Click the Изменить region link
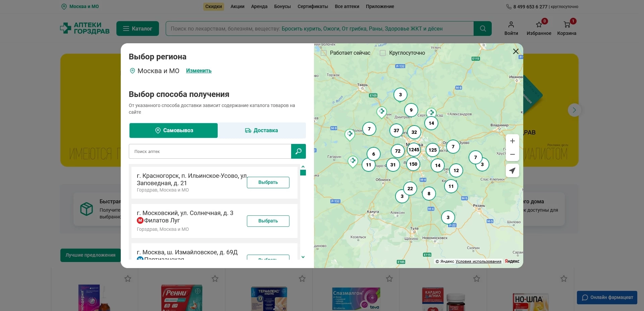Image resolution: width=644 pixels, height=311 pixels. [199, 71]
